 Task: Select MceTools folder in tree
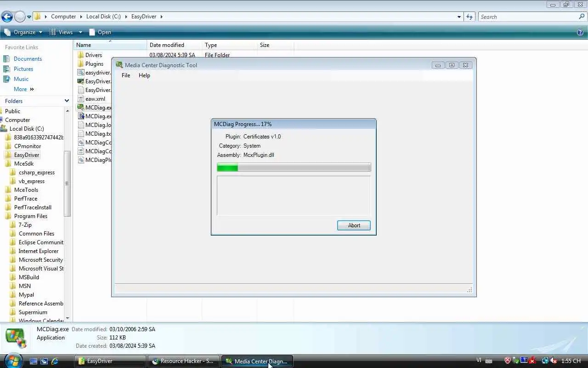(26, 190)
